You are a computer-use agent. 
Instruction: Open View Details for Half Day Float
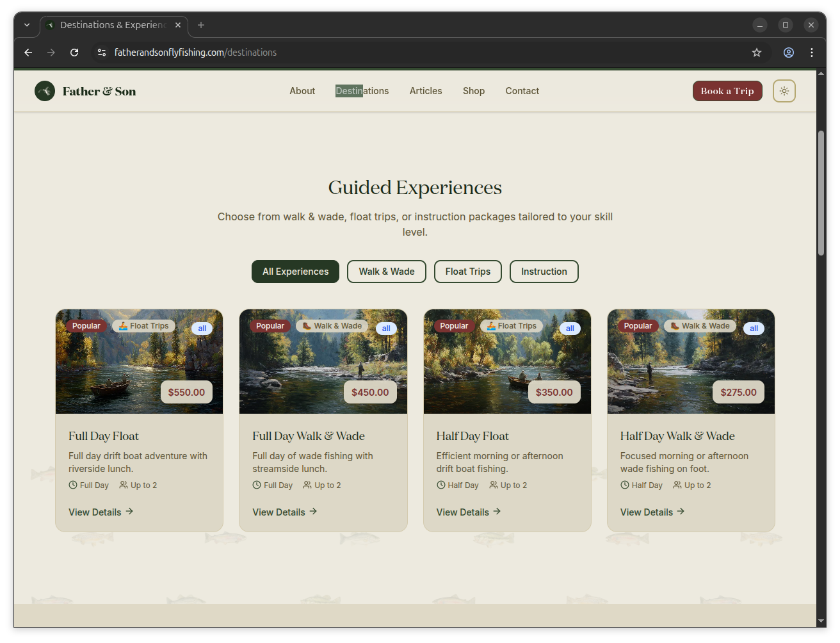(462, 512)
